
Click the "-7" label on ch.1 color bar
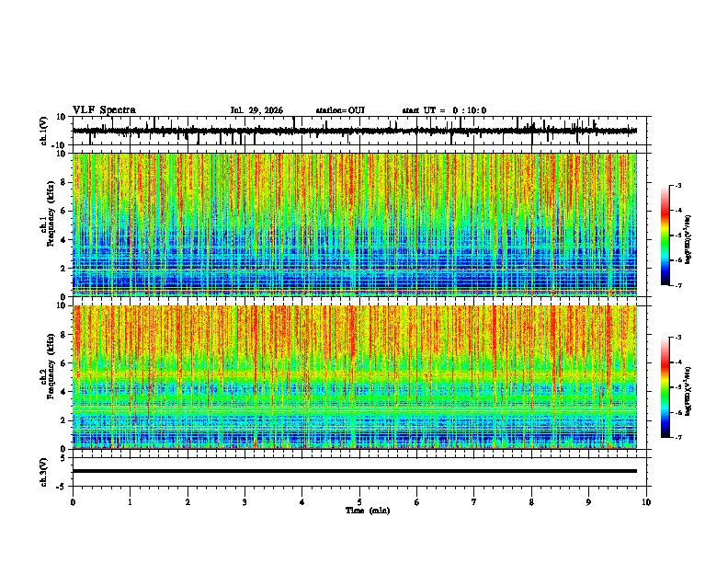678,285
